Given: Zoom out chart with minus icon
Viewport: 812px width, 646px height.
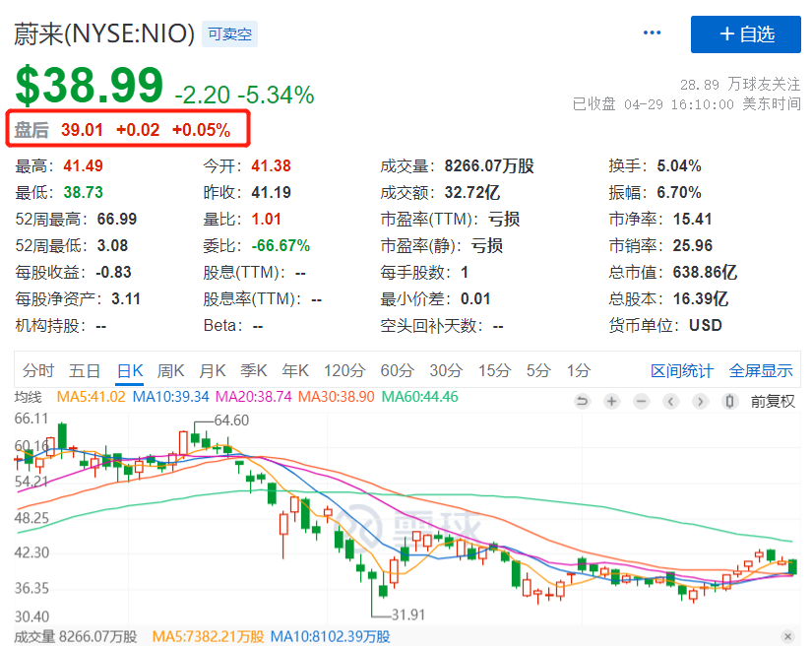Looking at the screenshot, I should (641, 401).
